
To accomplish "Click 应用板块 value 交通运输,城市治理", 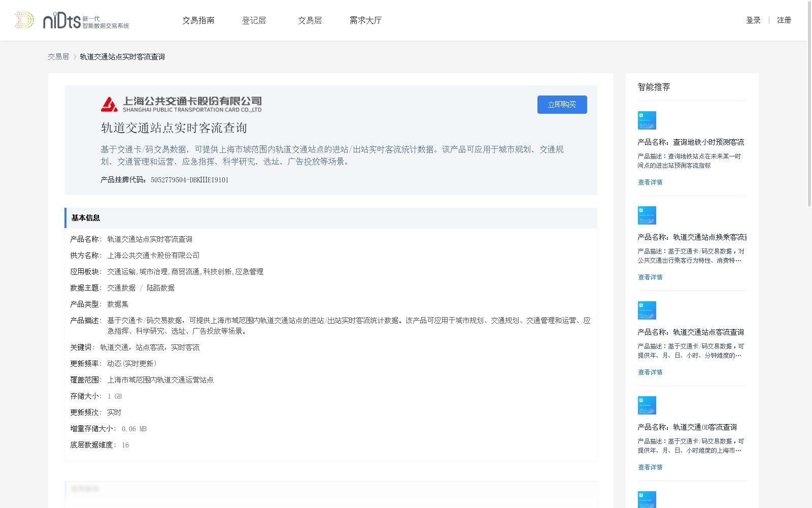I will [185, 272].
